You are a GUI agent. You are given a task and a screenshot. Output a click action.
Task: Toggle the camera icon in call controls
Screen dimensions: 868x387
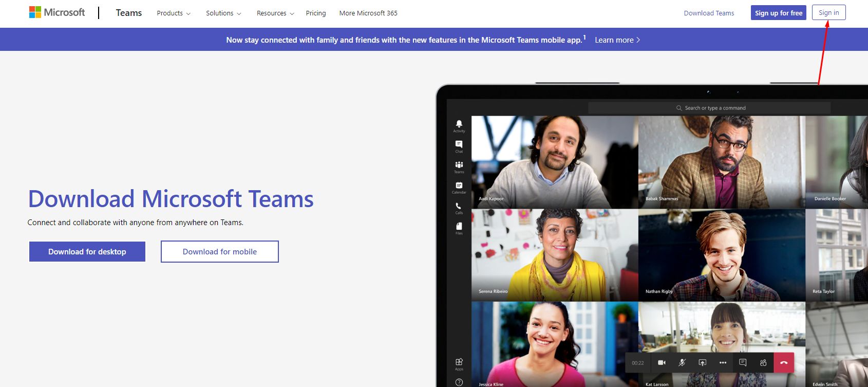pyautogui.click(x=662, y=363)
